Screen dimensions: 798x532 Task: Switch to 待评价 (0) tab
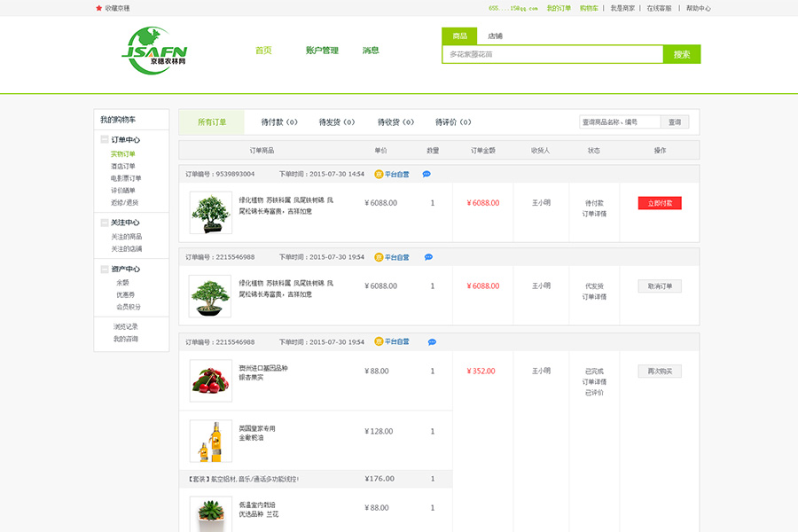(453, 122)
